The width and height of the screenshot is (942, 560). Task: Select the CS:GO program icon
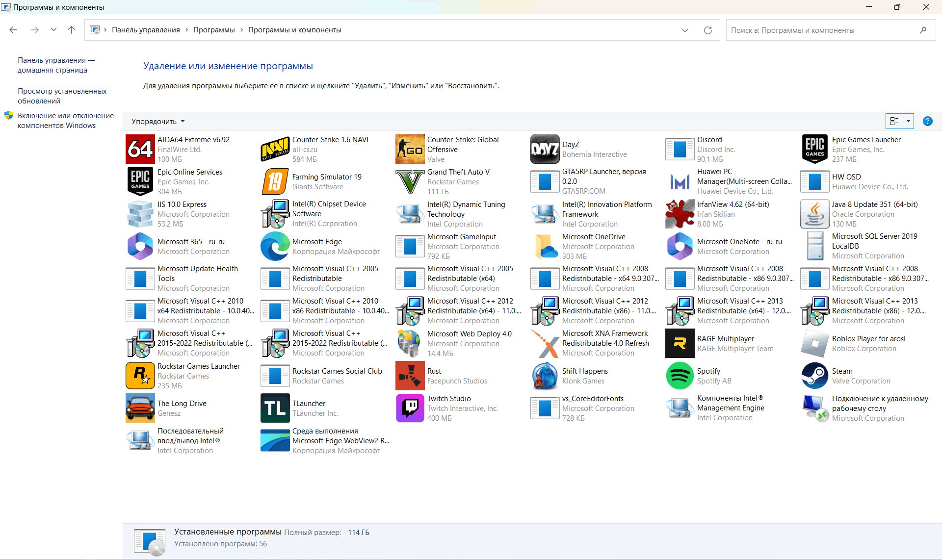pyautogui.click(x=410, y=149)
